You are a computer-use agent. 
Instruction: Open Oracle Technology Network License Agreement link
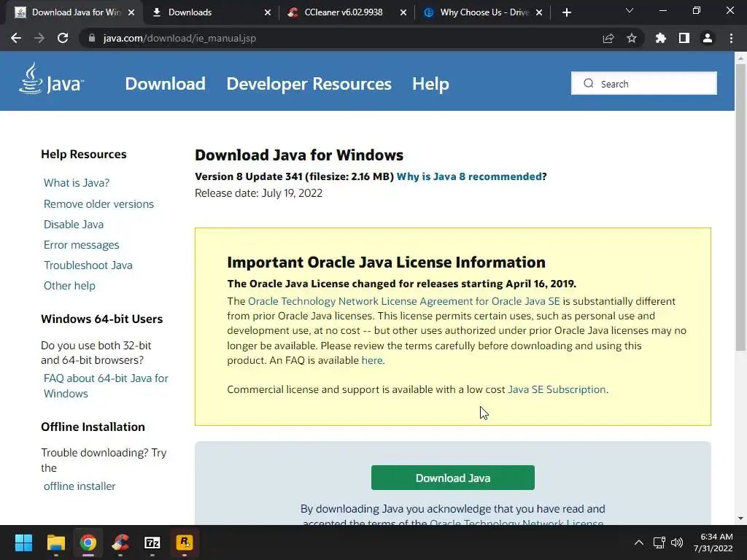pos(404,301)
